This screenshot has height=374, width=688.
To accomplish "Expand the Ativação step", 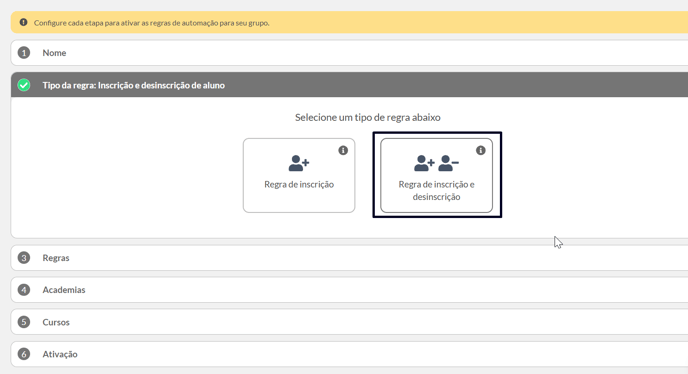I will click(349, 354).
